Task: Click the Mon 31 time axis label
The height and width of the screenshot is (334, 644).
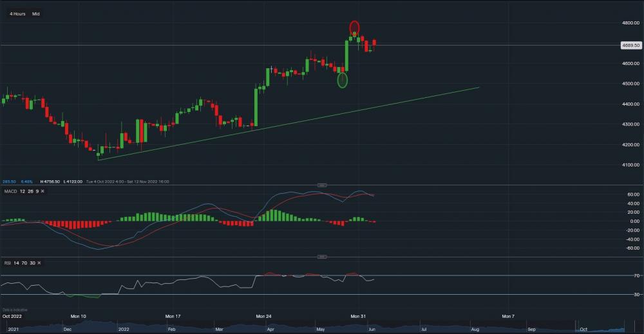Action: coord(358,317)
